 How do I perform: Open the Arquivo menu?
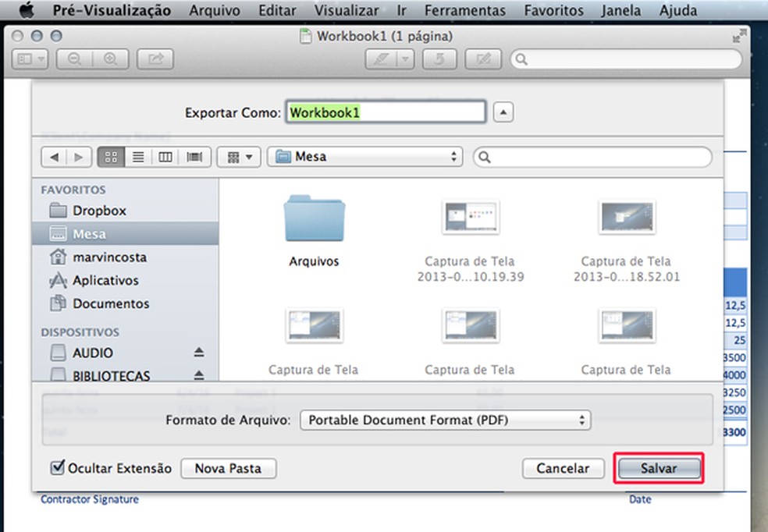pos(215,10)
